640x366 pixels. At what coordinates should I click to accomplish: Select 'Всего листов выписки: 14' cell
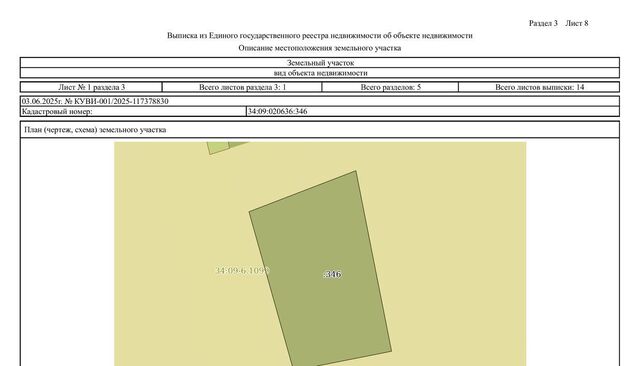click(539, 87)
